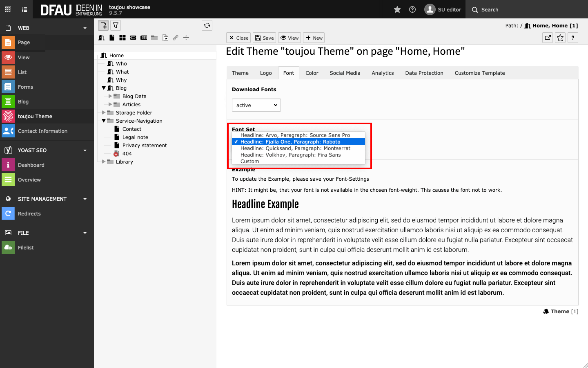Toggle the module menu list view icon
Viewport: 588px width, 368px height.
(24, 9)
